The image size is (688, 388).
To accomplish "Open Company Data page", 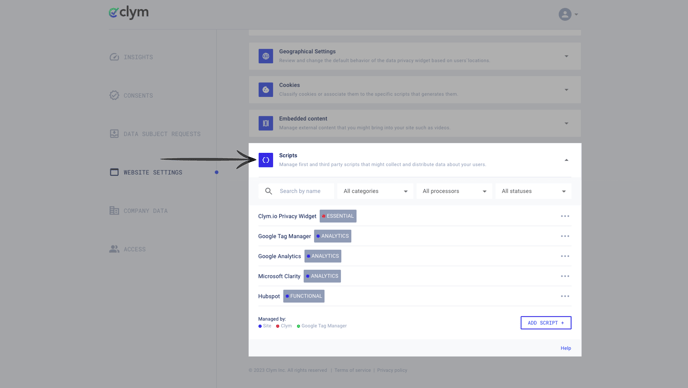I will pos(146,211).
